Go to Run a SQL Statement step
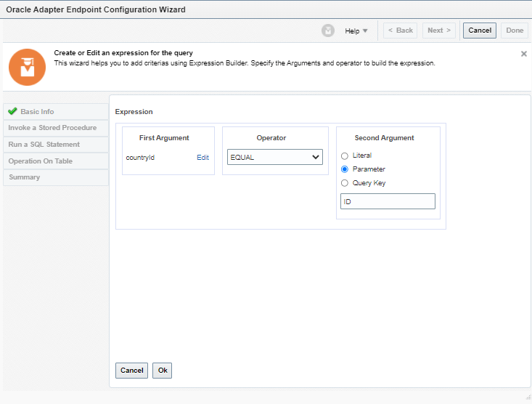This screenshot has width=532, height=404. pos(44,145)
